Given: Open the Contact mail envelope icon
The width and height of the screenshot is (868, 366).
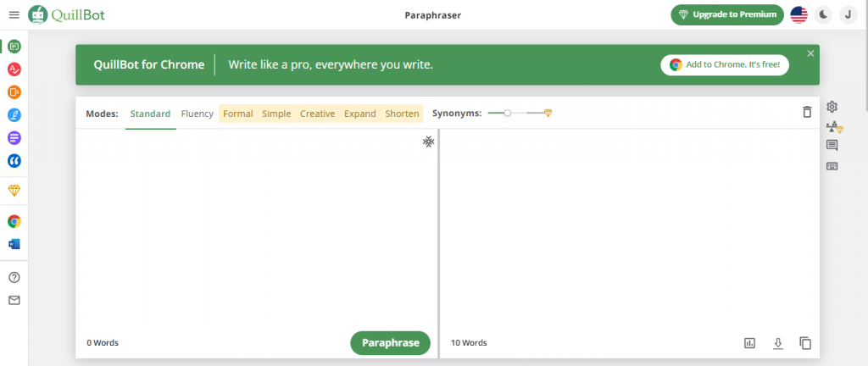Looking at the screenshot, I should click(x=14, y=300).
